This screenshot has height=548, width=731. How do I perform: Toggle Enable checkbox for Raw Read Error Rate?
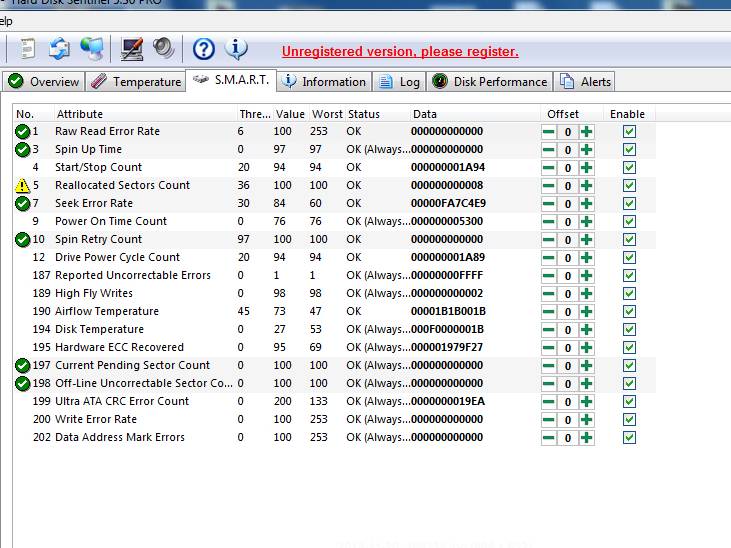click(629, 132)
